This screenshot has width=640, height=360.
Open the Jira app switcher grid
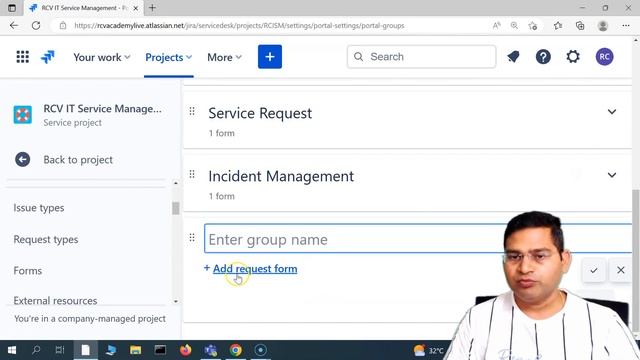coord(22,57)
